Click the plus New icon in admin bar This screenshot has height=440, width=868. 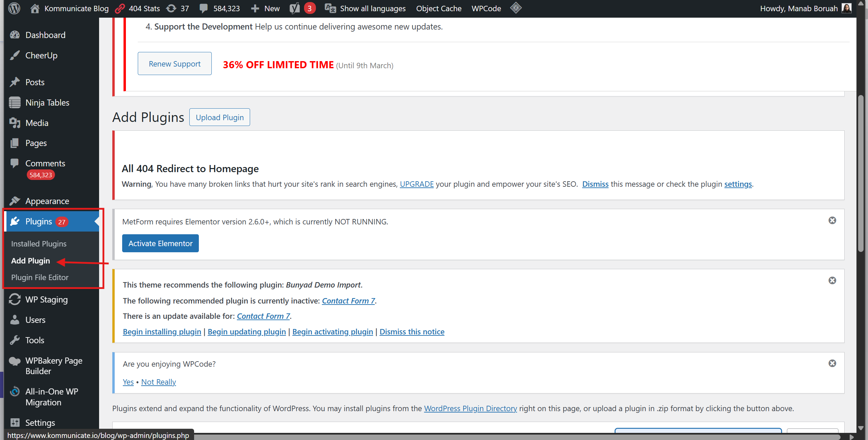click(x=255, y=8)
